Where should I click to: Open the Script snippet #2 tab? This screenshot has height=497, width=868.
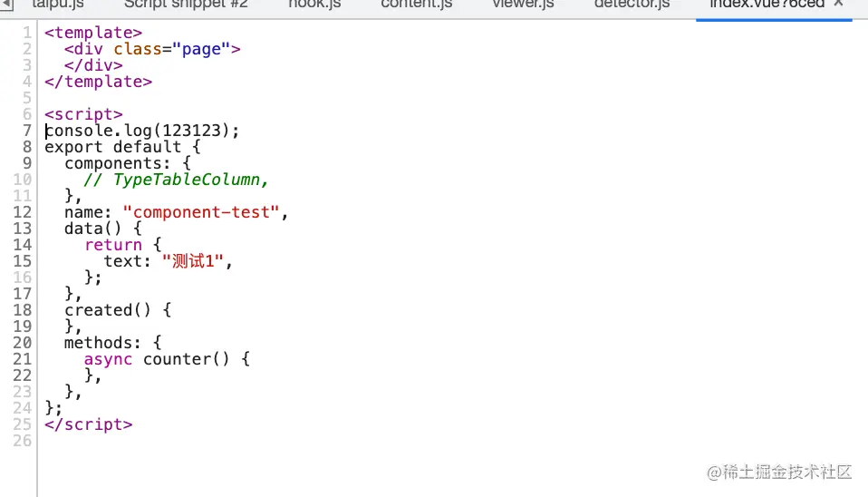pos(186,5)
